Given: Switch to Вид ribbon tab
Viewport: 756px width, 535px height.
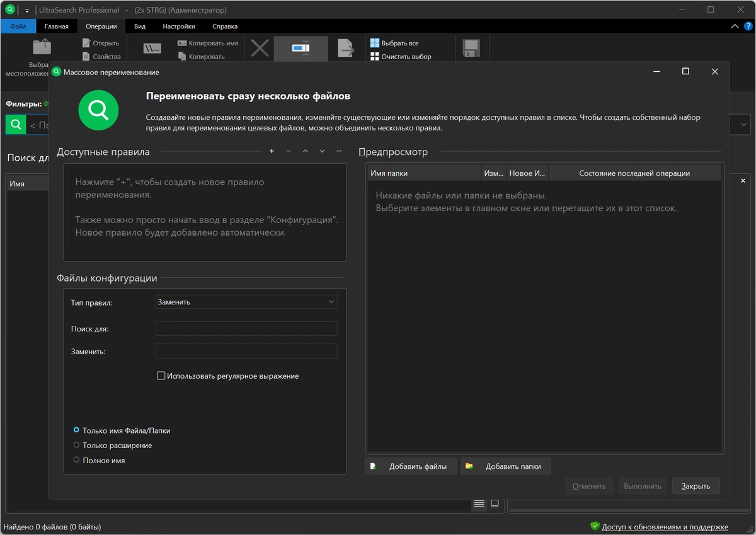Looking at the screenshot, I should point(140,26).
